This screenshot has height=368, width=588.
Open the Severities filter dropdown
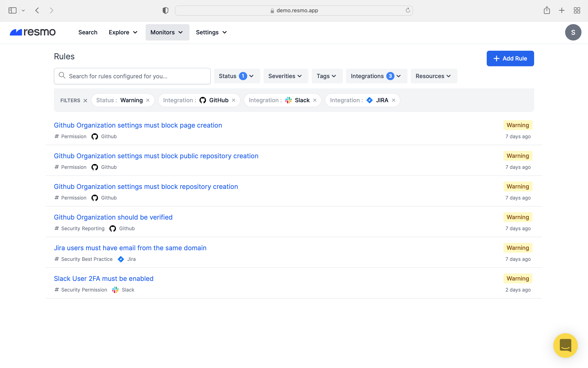point(286,76)
